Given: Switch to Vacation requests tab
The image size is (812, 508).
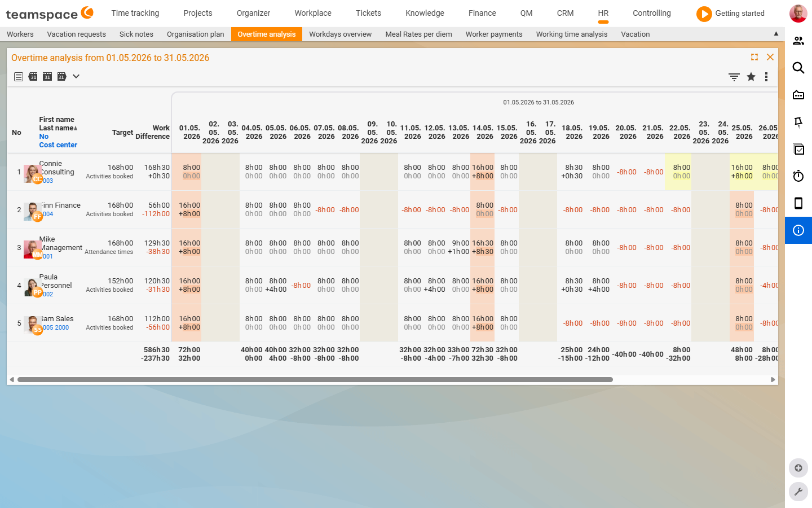Looking at the screenshot, I should click(77, 34).
